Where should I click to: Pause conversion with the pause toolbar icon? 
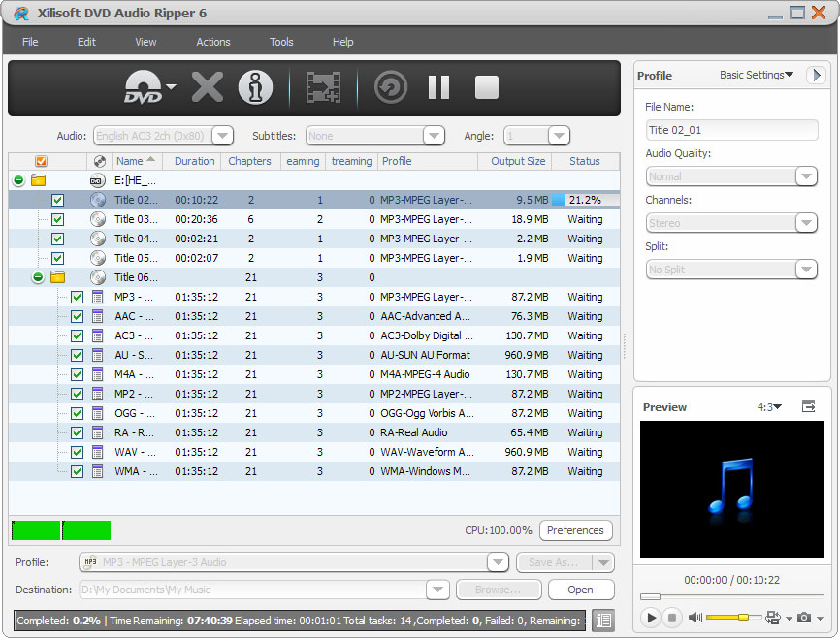click(437, 86)
